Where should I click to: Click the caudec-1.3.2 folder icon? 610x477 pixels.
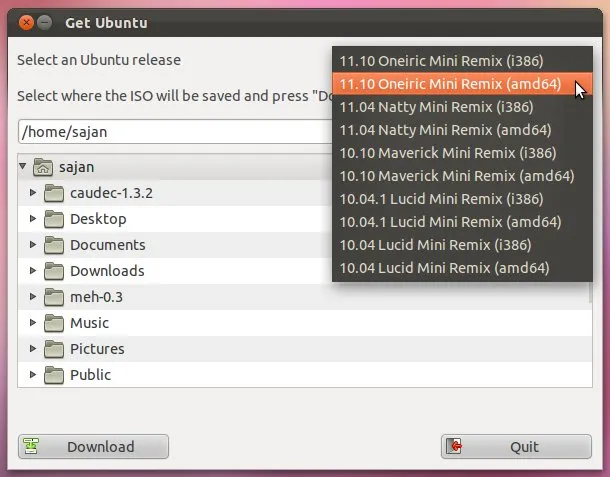[54, 193]
